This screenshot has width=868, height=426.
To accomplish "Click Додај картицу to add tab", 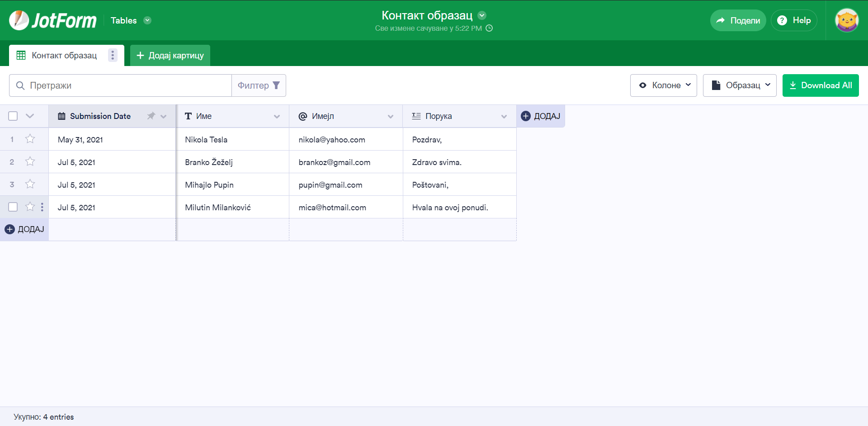I will pyautogui.click(x=170, y=56).
